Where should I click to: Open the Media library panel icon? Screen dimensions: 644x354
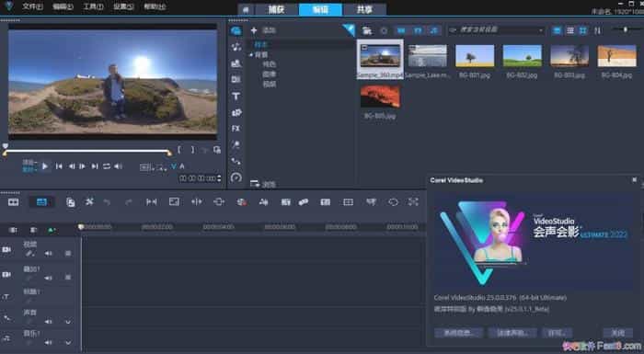tap(236, 30)
